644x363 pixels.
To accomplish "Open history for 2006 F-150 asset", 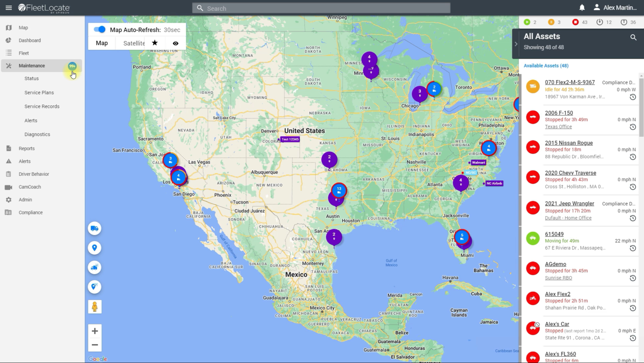I will click(x=633, y=127).
